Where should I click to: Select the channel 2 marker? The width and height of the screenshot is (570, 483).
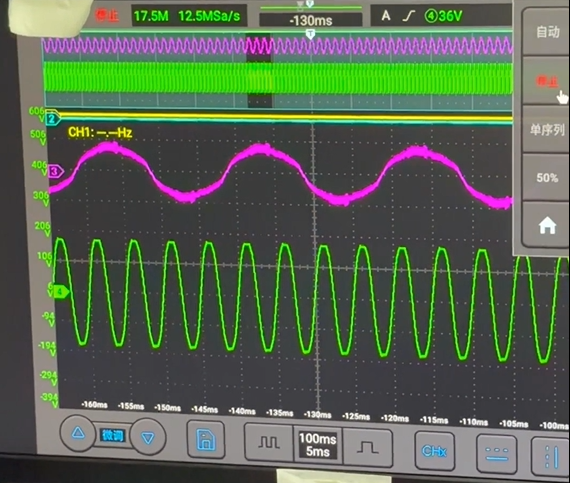[x=52, y=119]
